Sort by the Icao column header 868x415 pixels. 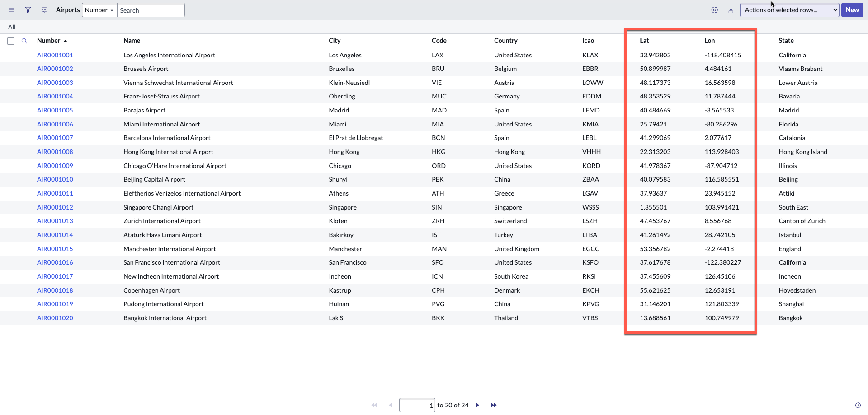pos(588,41)
